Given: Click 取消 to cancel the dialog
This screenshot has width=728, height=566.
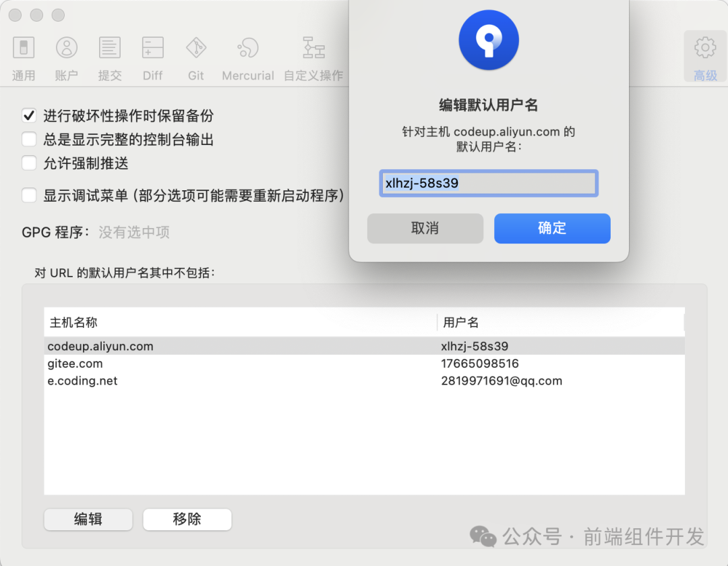Looking at the screenshot, I should pyautogui.click(x=425, y=228).
